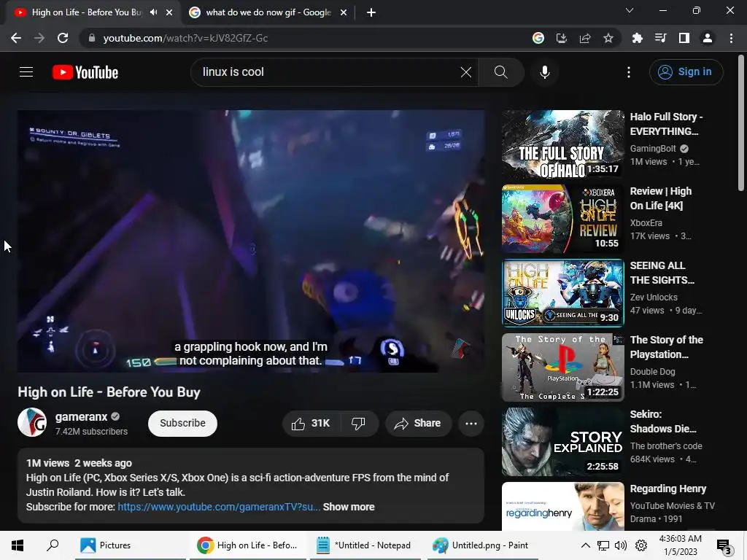Open XboxEra High On Life review thumbnail
The height and width of the screenshot is (560, 747).
pyautogui.click(x=562, y=219)
